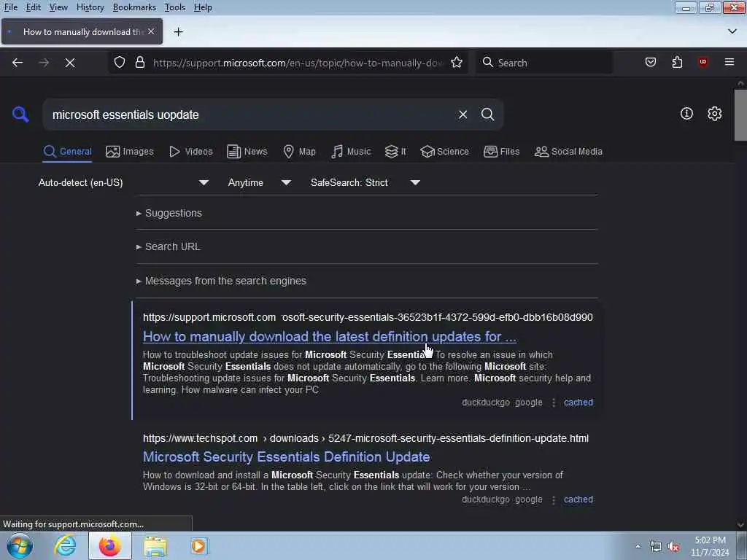
Task: Bookmark this page with the star icon
Action: coord(457,63)
